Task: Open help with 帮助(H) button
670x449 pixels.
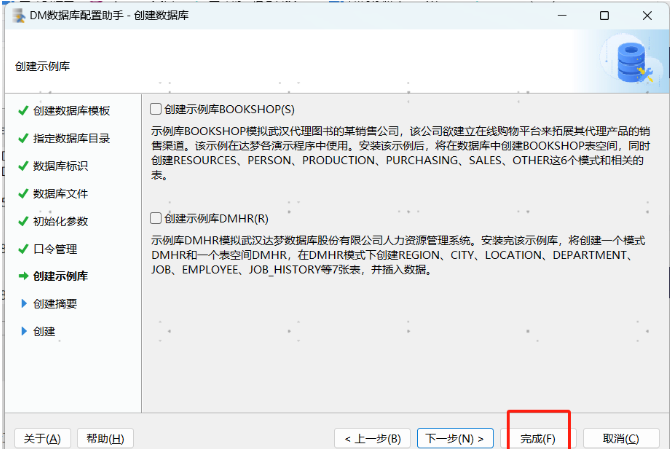Action: coord(106,438)
